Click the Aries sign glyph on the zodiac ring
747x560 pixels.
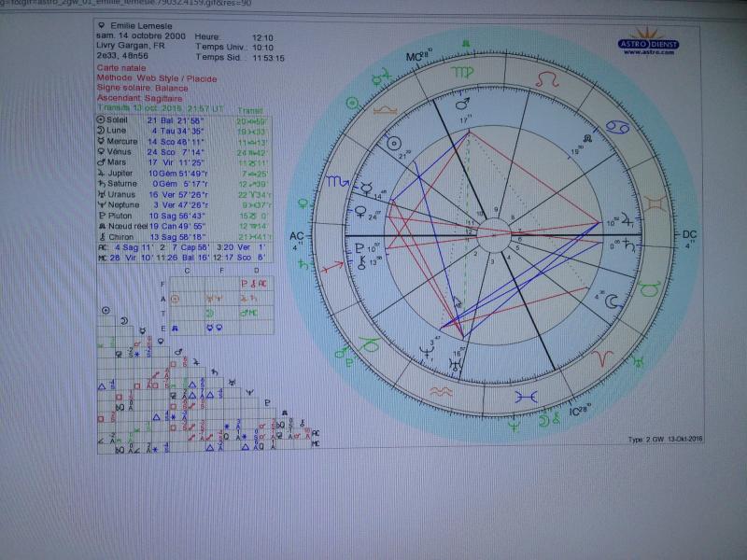(603, 355)
